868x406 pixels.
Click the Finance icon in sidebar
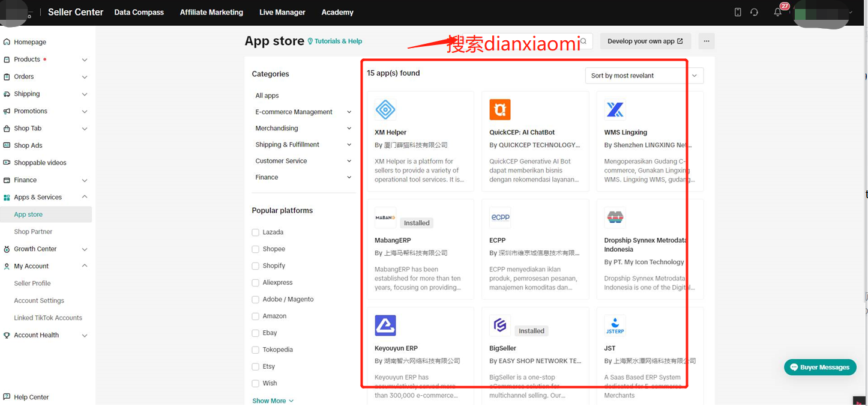click(x=7, y=180)
